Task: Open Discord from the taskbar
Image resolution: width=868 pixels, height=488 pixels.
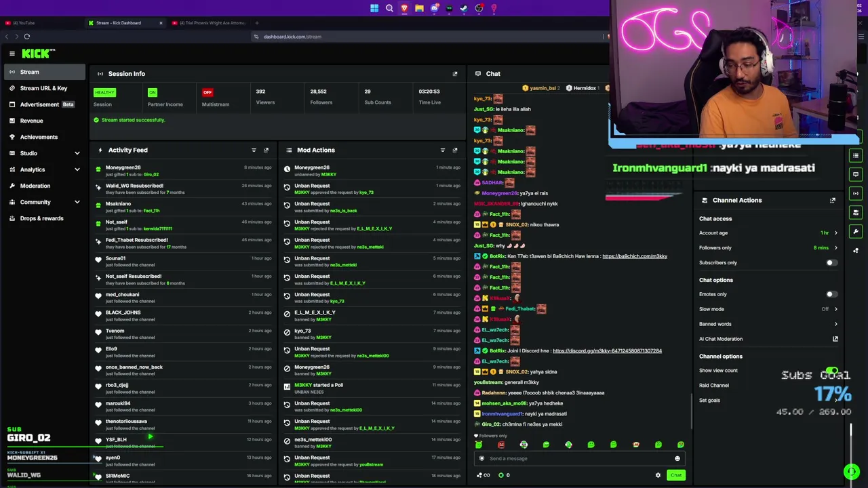Action: [x=434, y=8]
